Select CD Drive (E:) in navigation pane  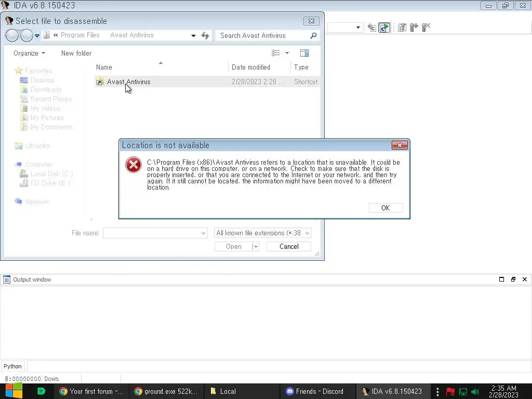[45, 183]
